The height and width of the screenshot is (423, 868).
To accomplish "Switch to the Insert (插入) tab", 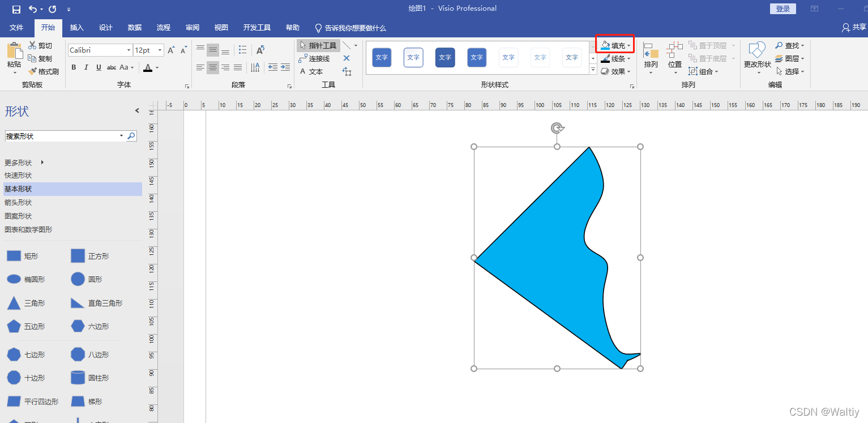I will point(76,28).
